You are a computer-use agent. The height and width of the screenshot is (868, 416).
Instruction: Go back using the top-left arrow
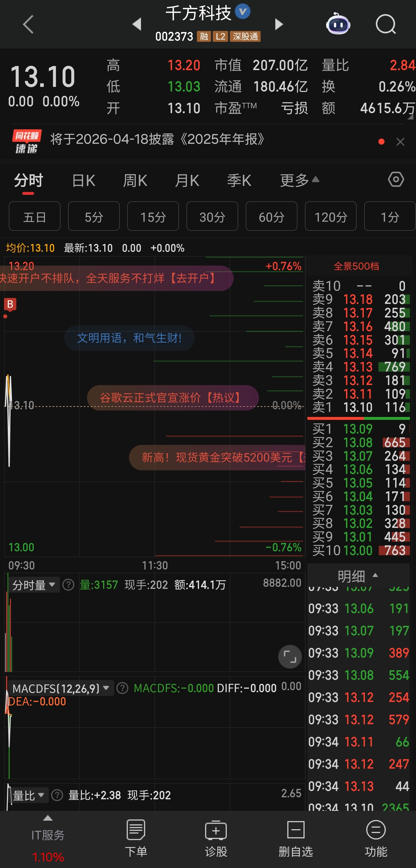28,24
